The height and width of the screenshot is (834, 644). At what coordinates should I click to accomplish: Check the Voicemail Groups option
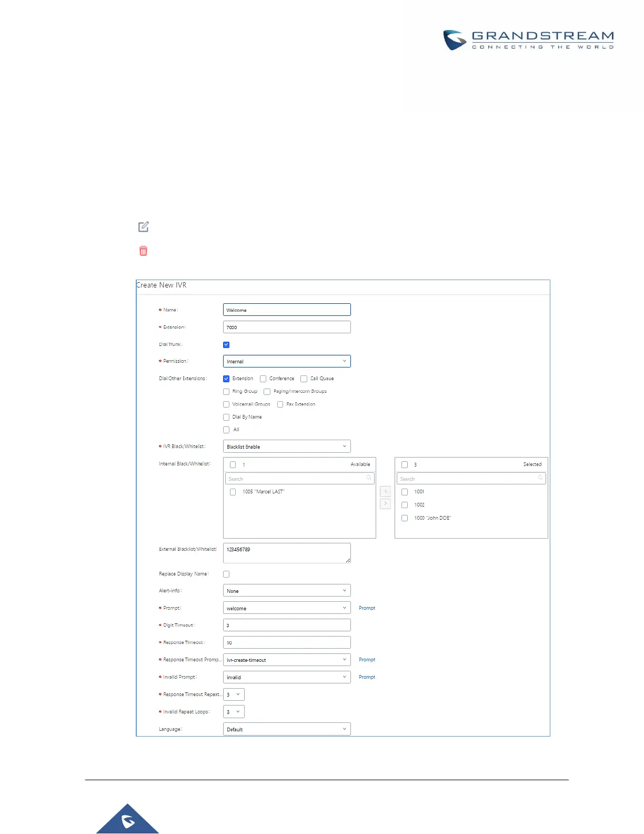[x=226, y=404]
